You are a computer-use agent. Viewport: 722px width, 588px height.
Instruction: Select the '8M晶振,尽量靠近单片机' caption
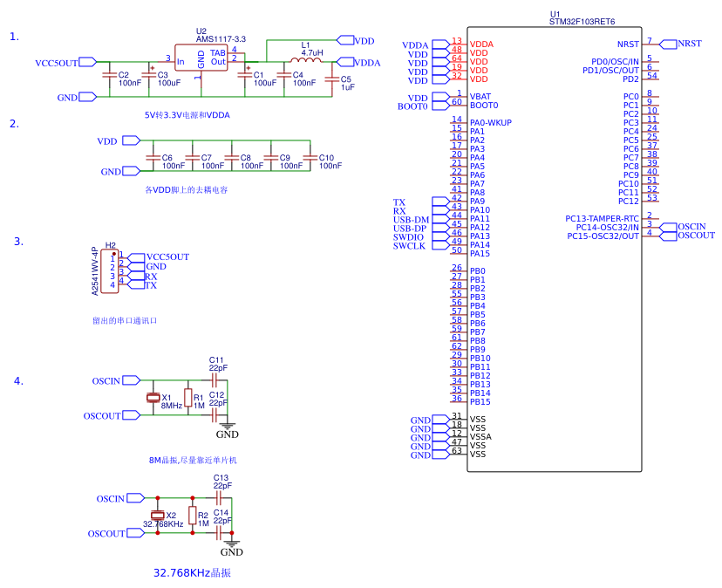pos(193,460)
